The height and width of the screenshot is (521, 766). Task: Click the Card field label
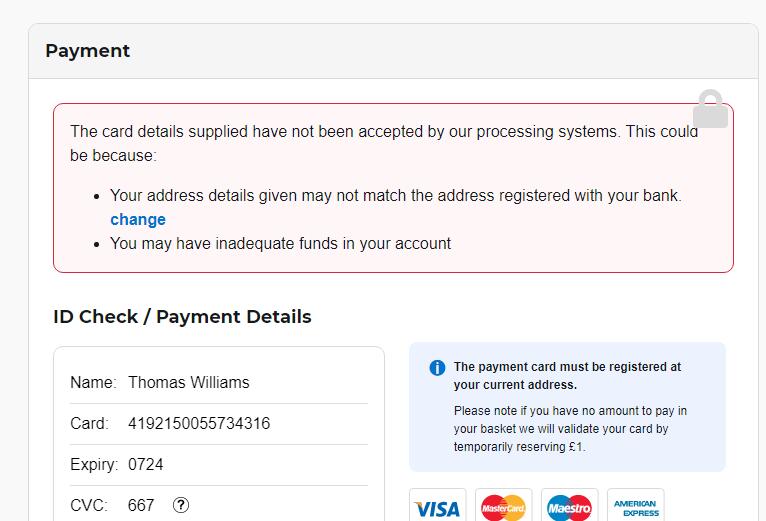[89, 423]
